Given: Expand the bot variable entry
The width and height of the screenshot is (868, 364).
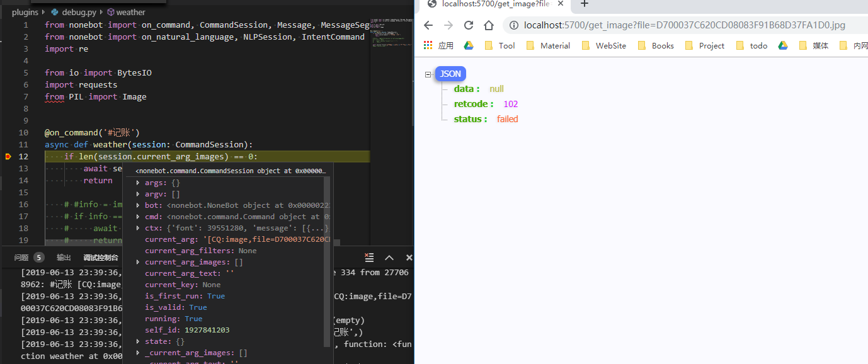Looking at the screenshot, I should (x=137, y=205).
